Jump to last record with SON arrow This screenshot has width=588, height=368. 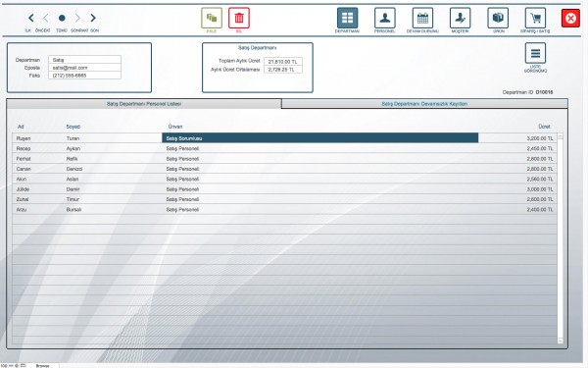pos(93,18)
